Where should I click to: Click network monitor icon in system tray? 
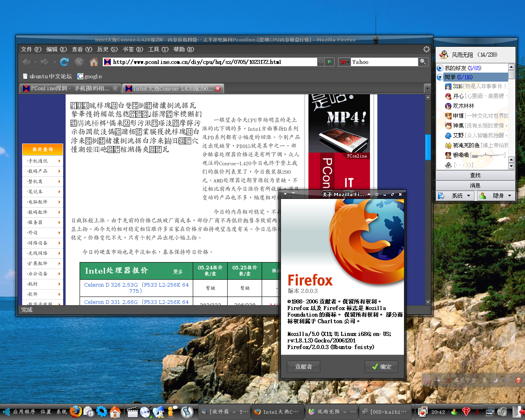(491, 411)
